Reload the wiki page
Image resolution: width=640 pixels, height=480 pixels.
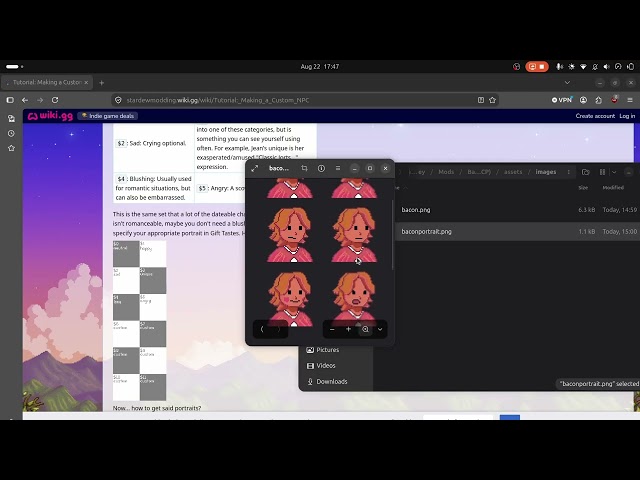pos(55,100)
